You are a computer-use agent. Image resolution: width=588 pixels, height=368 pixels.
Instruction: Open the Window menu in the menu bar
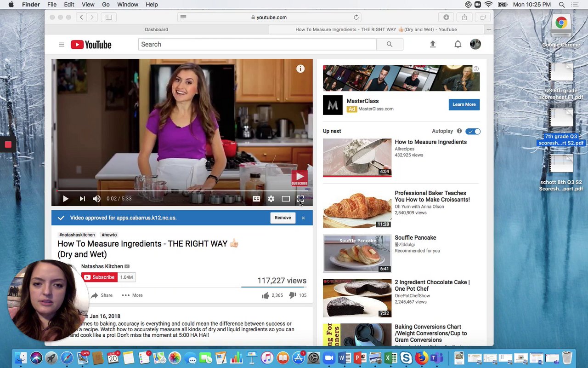coord(128,5)
